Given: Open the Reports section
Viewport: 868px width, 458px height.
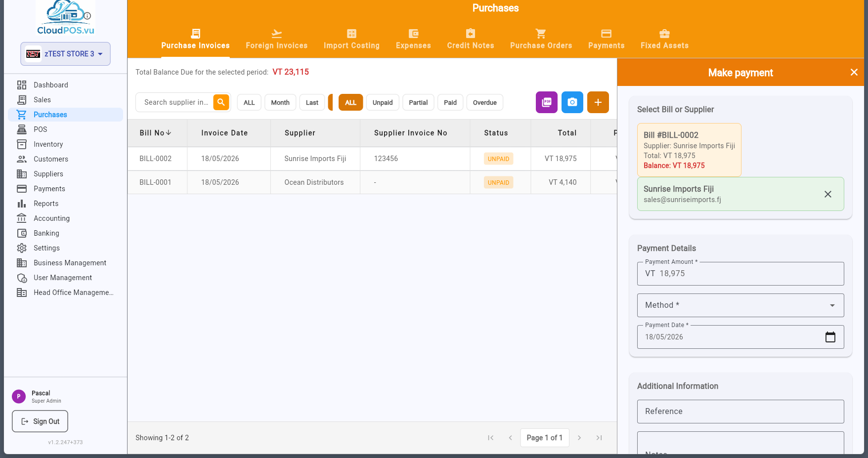Looking at the screenshot, I should coord(65,204).
